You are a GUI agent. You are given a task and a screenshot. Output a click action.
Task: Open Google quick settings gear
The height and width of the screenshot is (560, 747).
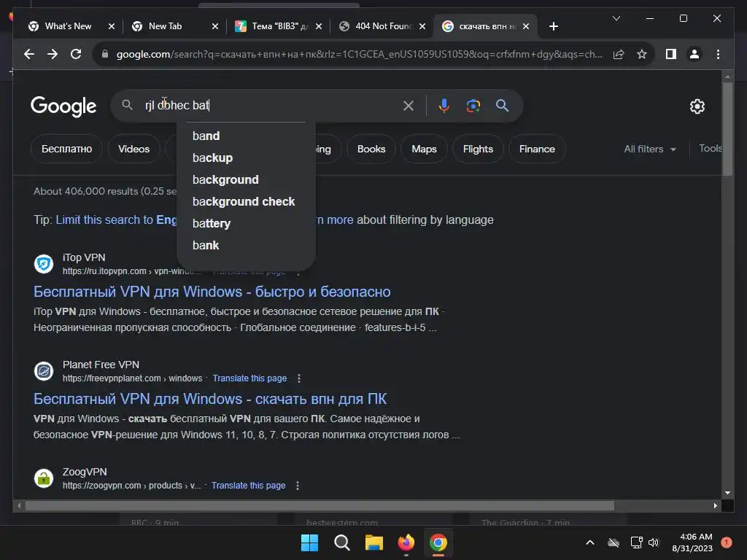pos(697,106)
